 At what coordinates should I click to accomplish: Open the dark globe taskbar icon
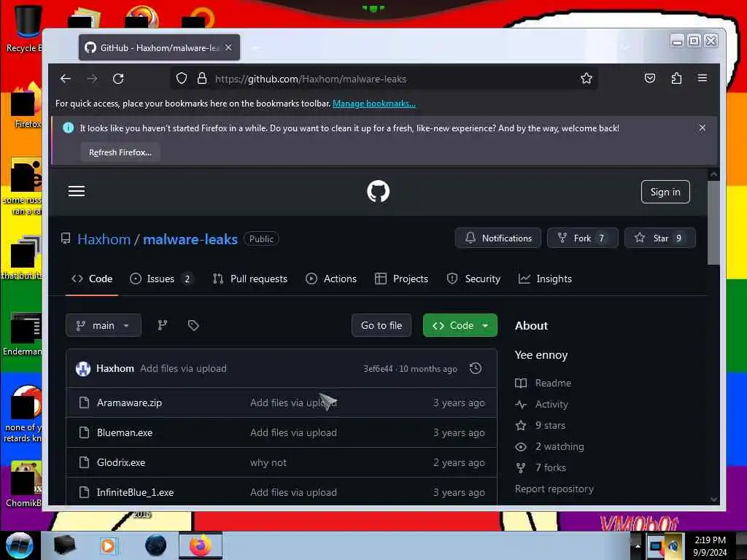click(155, 545)
